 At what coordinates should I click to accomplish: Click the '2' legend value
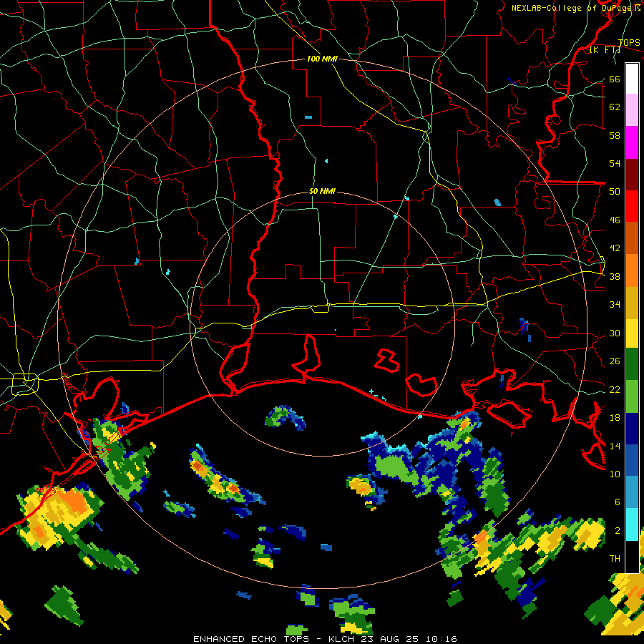pyautogui.click(x=618, y=531)
